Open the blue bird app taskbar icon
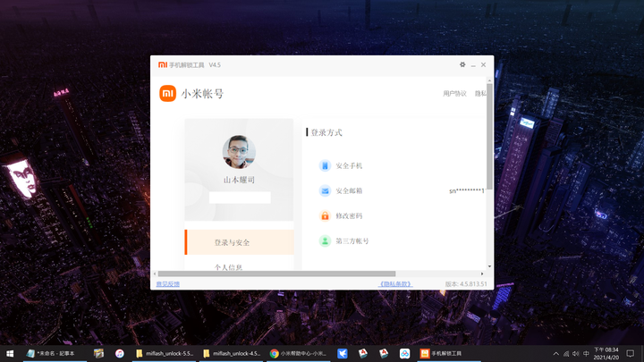Screen dimensions: 644x362 (342, 353)
